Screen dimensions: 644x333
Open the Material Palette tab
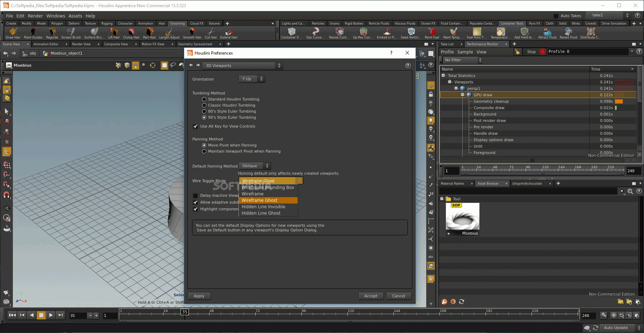(x=452, y=184)
